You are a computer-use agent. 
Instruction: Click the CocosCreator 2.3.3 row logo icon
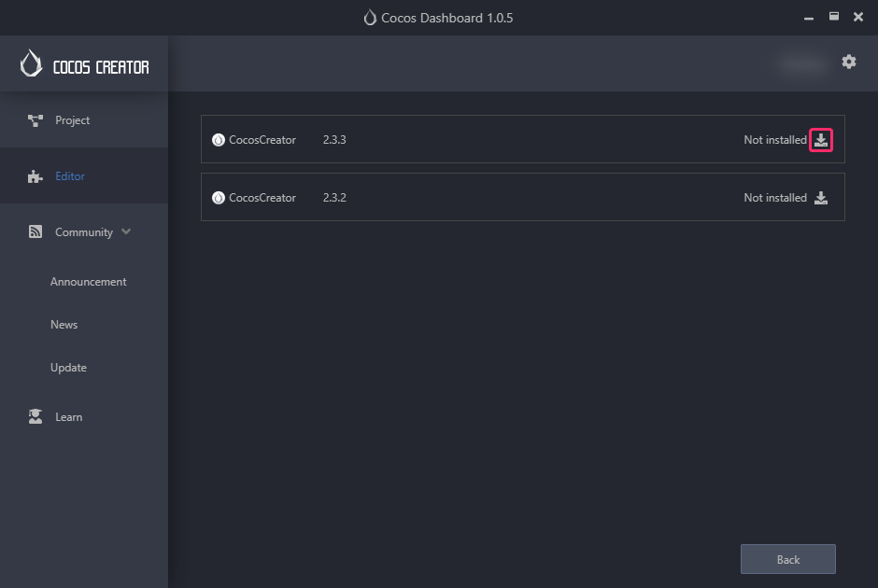tap(219, 140)
